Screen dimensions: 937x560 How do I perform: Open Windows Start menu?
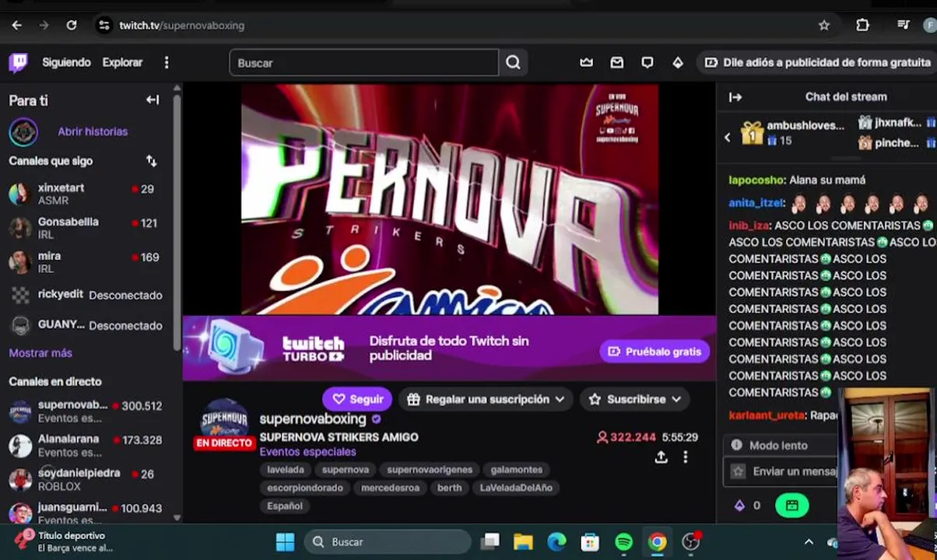click(285, 542)
